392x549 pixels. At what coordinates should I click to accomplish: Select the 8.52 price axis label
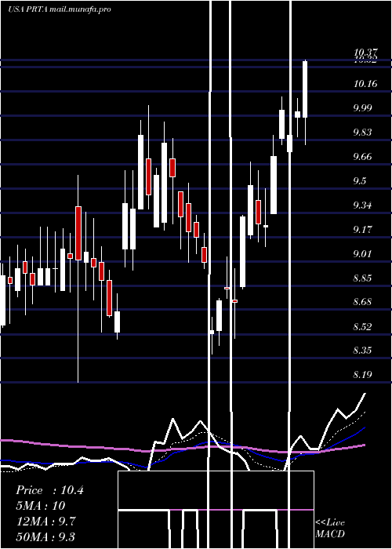pyautogui.click(x=362, y=327)
